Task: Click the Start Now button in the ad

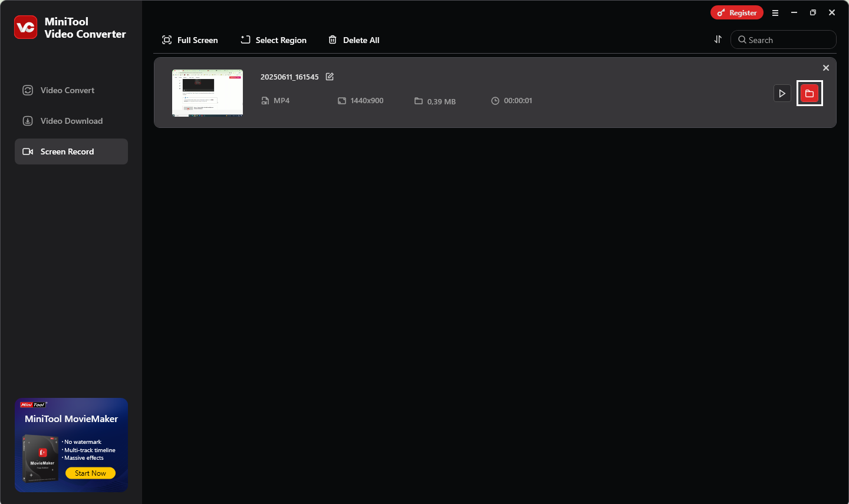Action: (x=90, y=473)
